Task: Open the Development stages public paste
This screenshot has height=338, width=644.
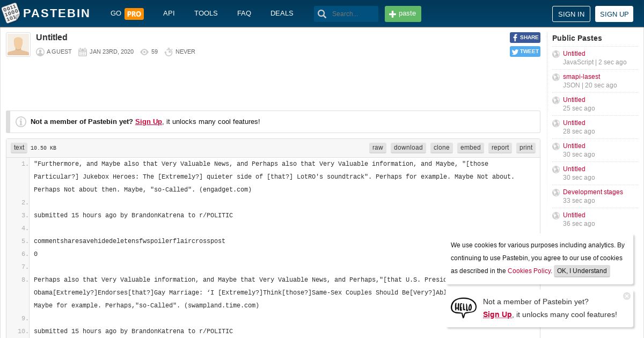Action: [593, 192]
